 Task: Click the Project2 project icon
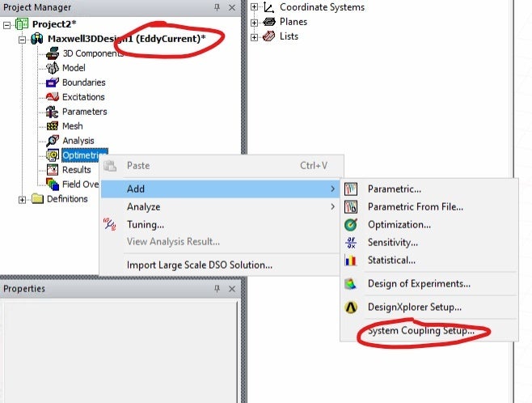21,24
